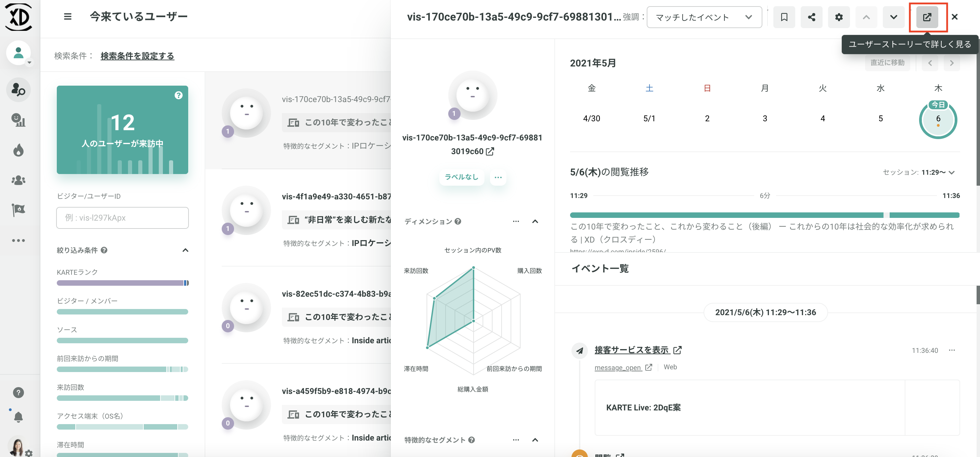Viewport: 980px width, 457px height.
Task: Collapse the 絞り込み条件 filter section
Action: pyautogui.click(x=185, y=250)
